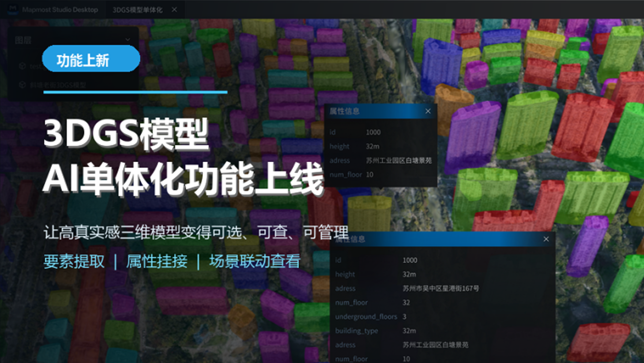The height and width of the screenshot is (363, 644).
Task: Click the 图层 panel title
Action: [23, 40]
